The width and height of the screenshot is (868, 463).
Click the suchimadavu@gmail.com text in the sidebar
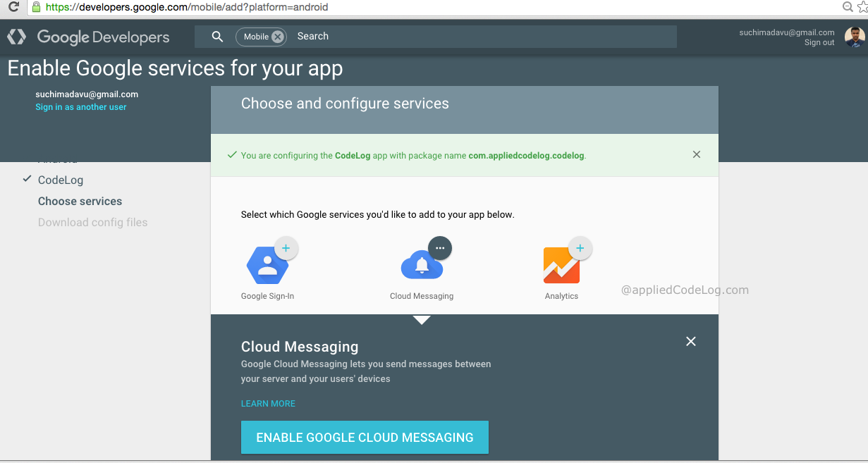[x=87, y=94]
